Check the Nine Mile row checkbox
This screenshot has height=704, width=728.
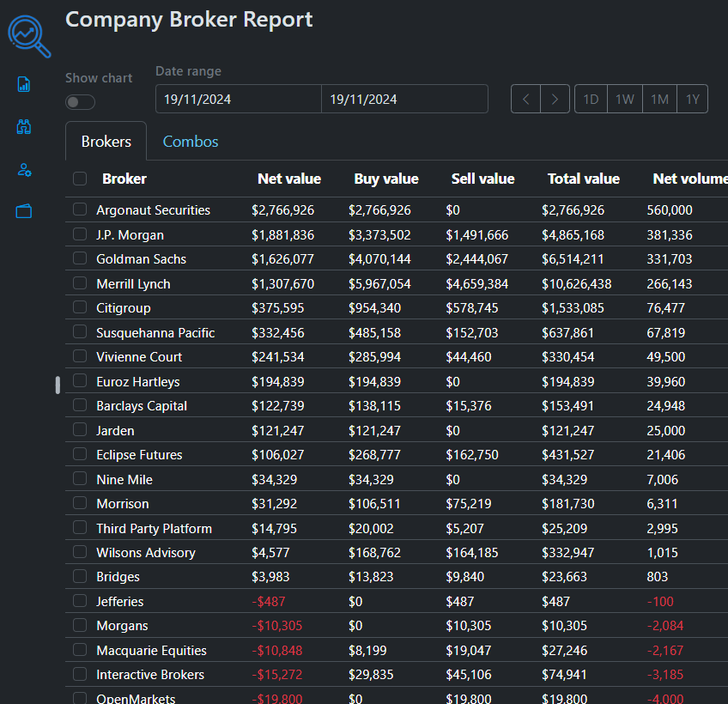point(80,478)
